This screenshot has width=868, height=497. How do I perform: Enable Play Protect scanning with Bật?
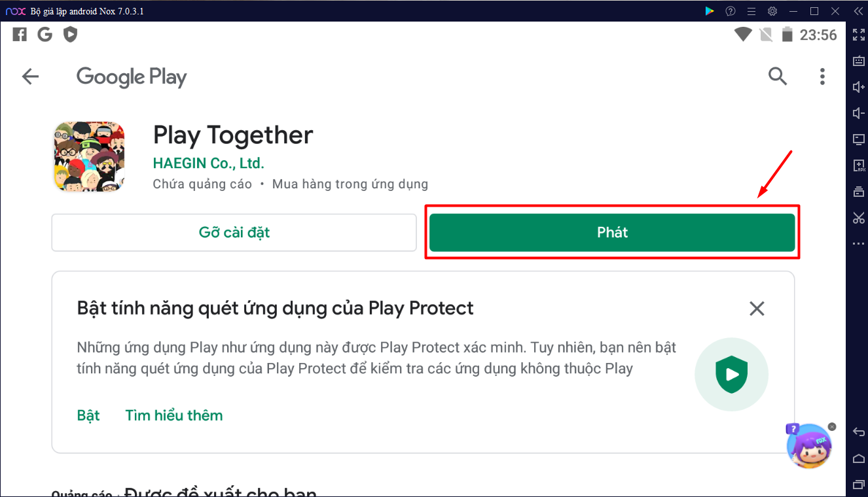pos(88,415)
